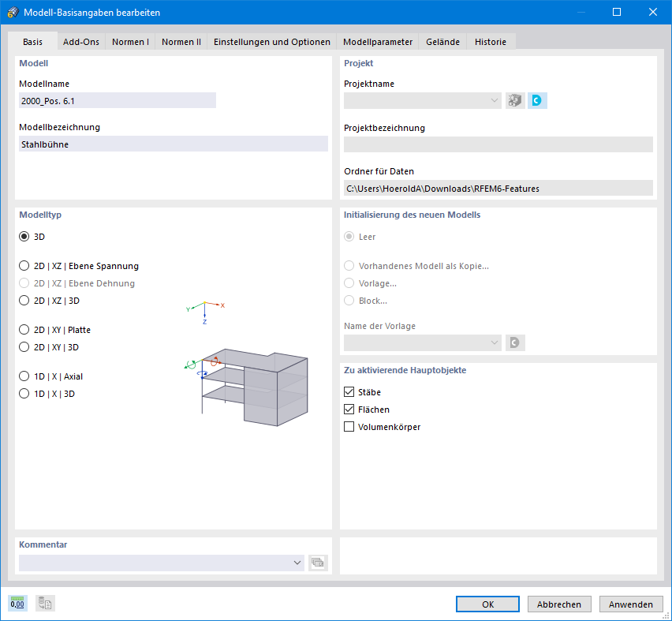Maximize the Modell-Basisangaben dialog window
Image resolution: width=672 pixels, height=621 pixels.
tap(617, 12)
